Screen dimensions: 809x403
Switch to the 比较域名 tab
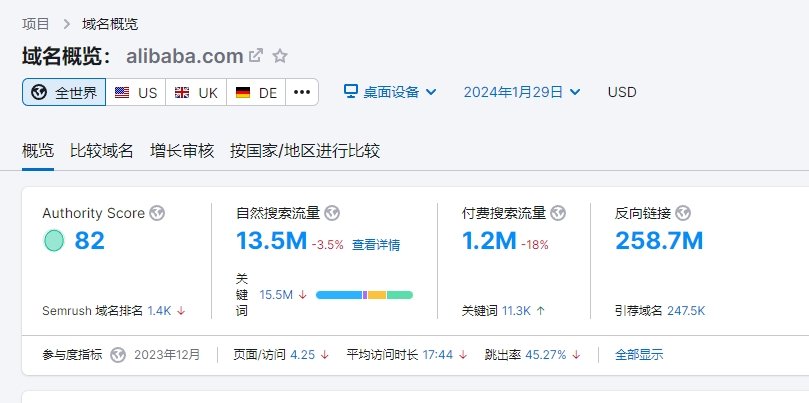(102, 151)
